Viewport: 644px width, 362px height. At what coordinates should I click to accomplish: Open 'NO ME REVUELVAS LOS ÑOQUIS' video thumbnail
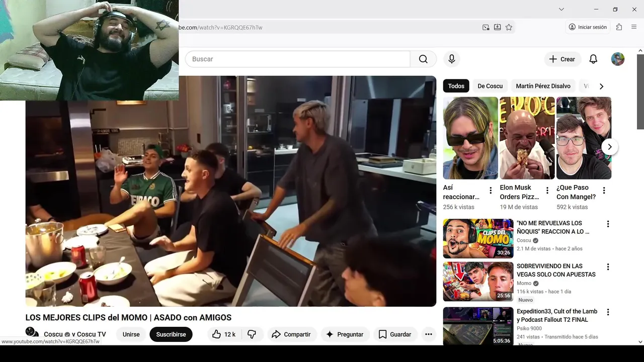tap(478, 238)
